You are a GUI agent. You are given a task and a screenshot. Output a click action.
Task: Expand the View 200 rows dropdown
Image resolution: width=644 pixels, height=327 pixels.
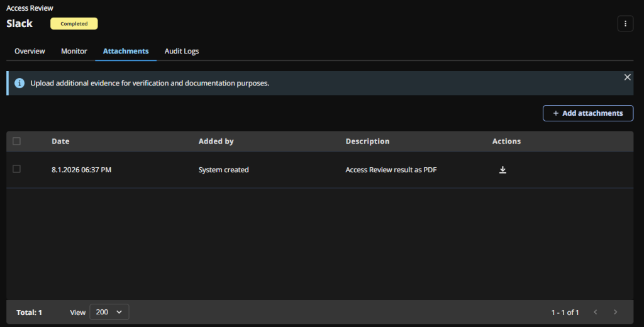[x=109, y=312]
